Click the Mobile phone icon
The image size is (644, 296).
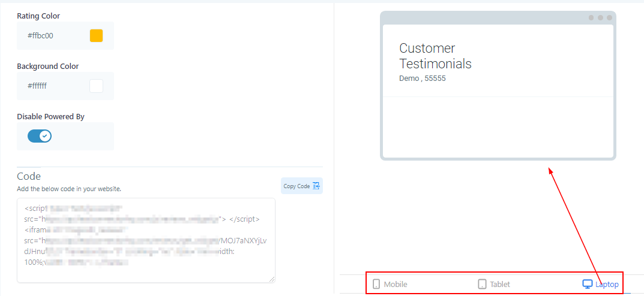[x=376, y=284]
